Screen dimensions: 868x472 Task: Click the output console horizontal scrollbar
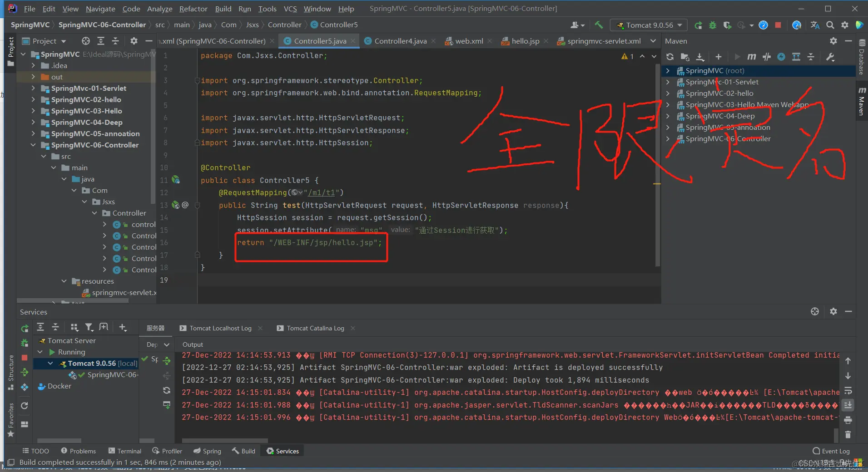coord(225,440)
